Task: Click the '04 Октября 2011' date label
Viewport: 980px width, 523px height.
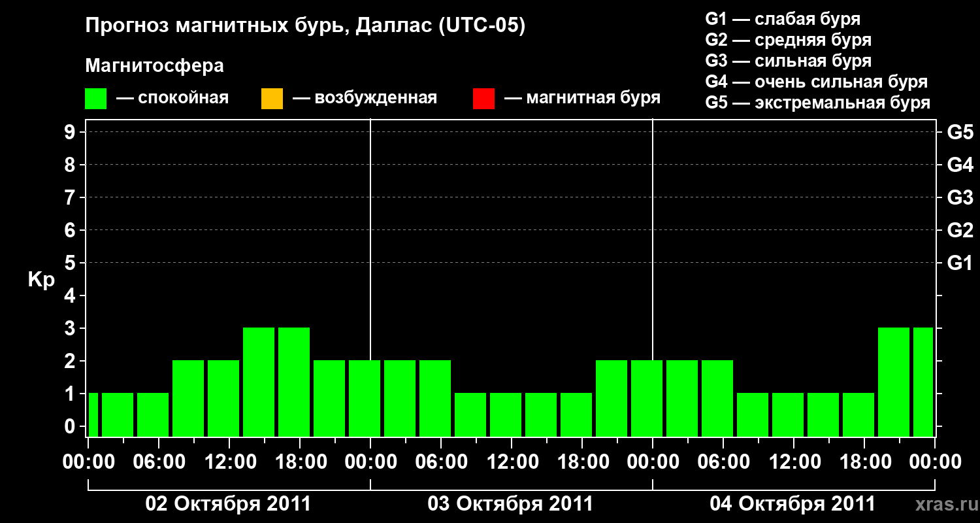Action: click(792, 504)
